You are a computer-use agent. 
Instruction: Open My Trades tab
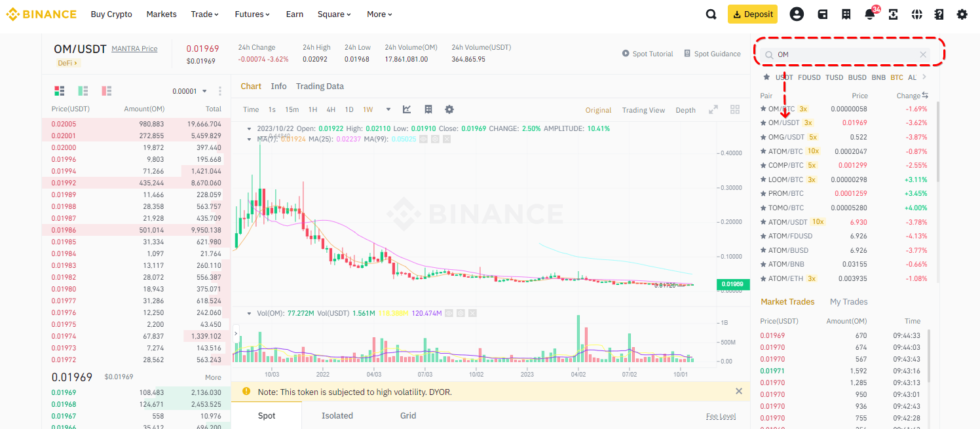click(x=848, y=301)
